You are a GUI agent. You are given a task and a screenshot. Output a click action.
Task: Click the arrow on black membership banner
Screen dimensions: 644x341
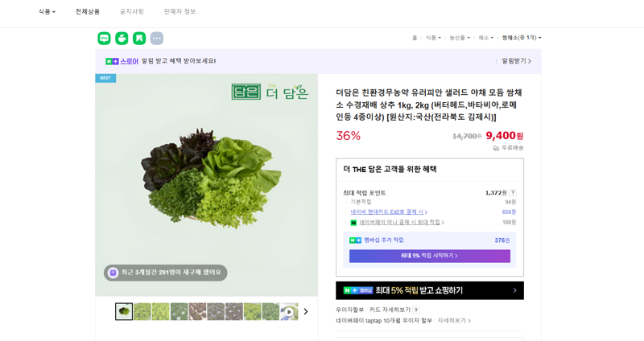coord(515,290)
